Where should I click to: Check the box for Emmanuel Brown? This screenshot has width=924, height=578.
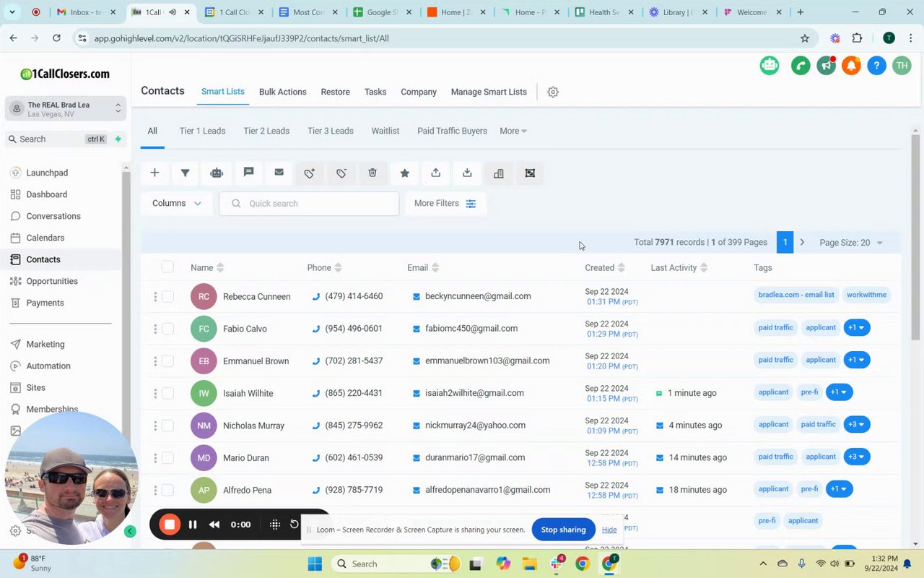tap(167, 361)
